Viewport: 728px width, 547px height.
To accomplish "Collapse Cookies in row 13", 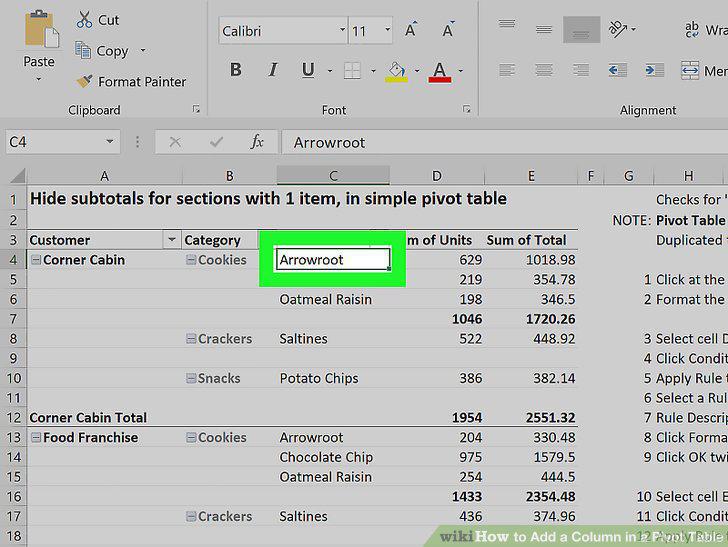I will pyautogui.click(x=191, y=437).
